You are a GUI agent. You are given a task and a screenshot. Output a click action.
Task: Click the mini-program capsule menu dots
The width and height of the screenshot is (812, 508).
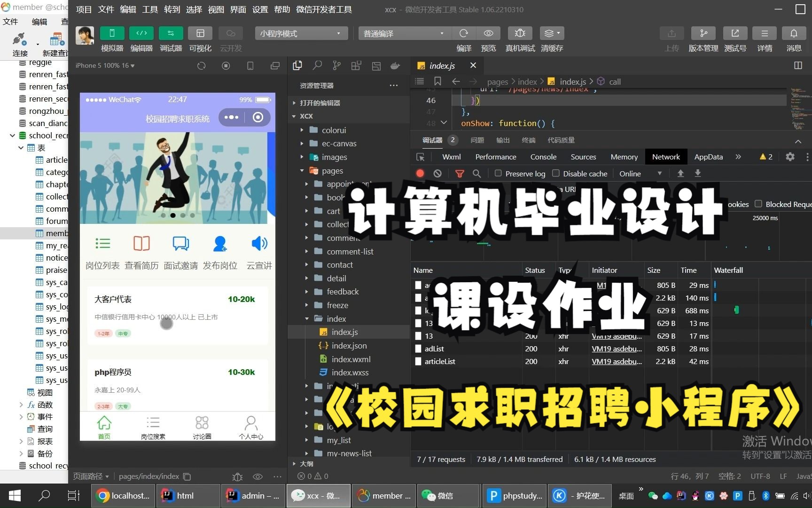point(232,117)
